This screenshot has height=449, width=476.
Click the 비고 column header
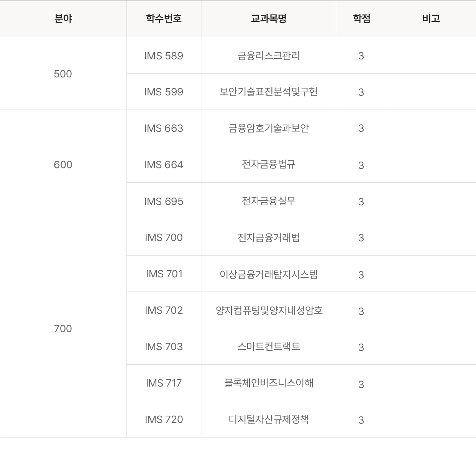click(431, 18)
